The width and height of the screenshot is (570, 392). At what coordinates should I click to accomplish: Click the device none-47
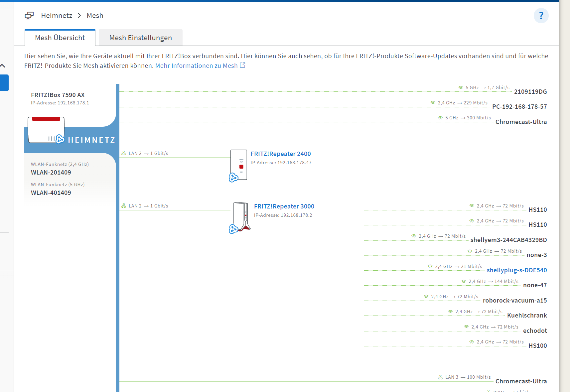pyautogui.click(x=535, y=285)
